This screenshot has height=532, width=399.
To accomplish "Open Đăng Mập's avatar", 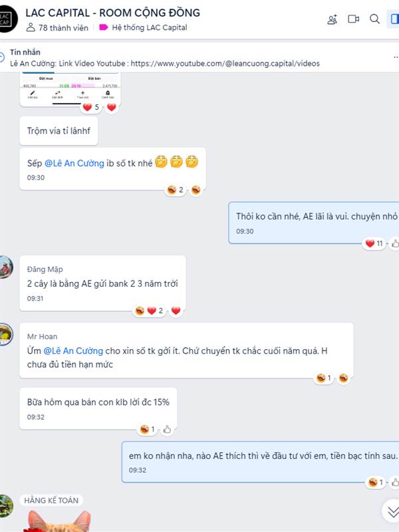I will click(x=5, y=267).
